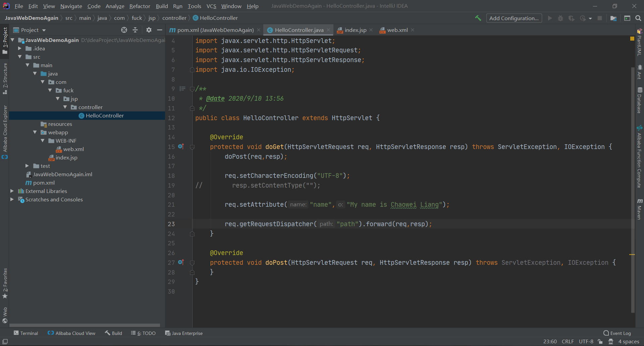Select JavaWebDemoAgain.iml file in tree
The image size is (644, 346).
[62, 174]
